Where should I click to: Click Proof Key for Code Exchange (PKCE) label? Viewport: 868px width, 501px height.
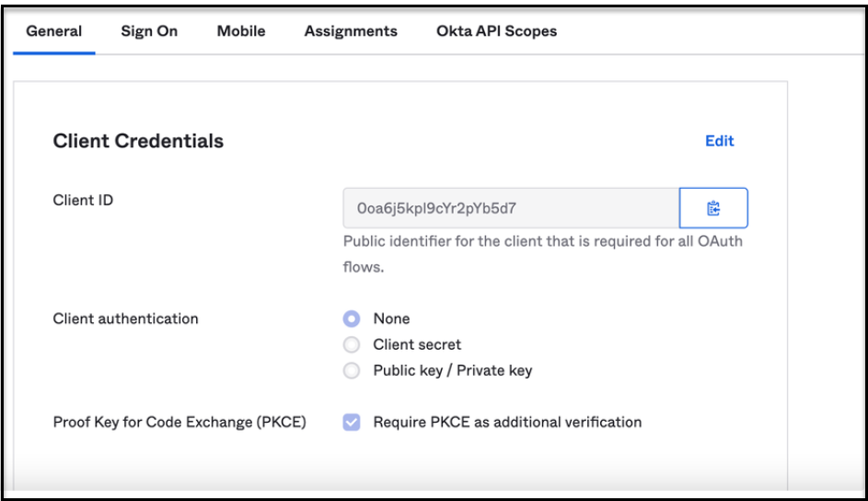click(x=179, y=422)
